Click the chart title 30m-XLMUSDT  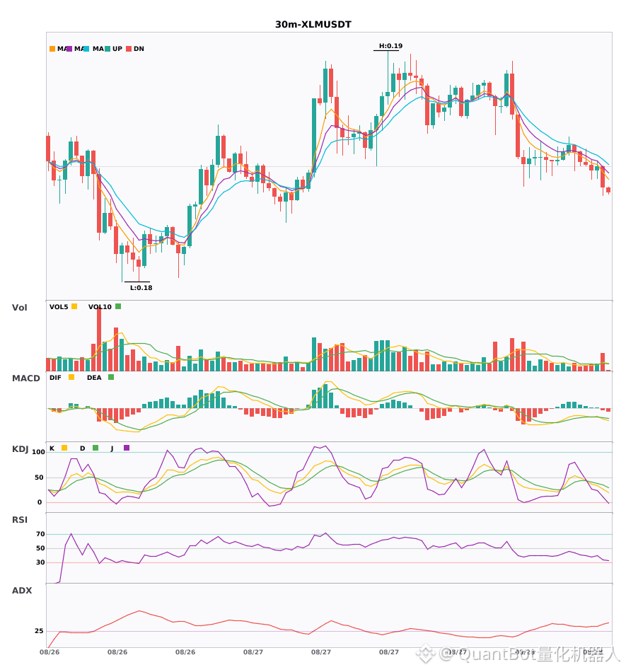click(313, 25)
